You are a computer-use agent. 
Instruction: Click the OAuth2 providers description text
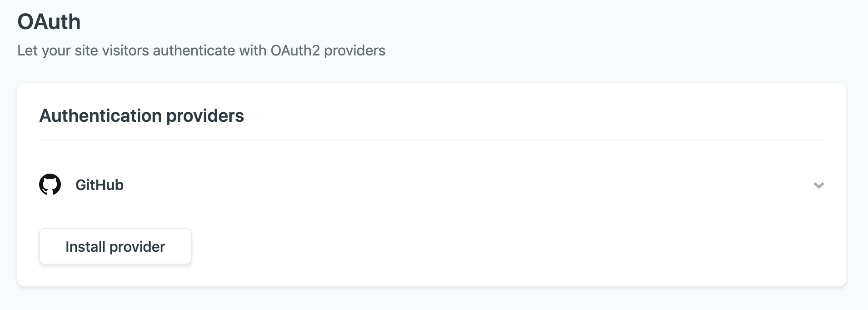201,50
